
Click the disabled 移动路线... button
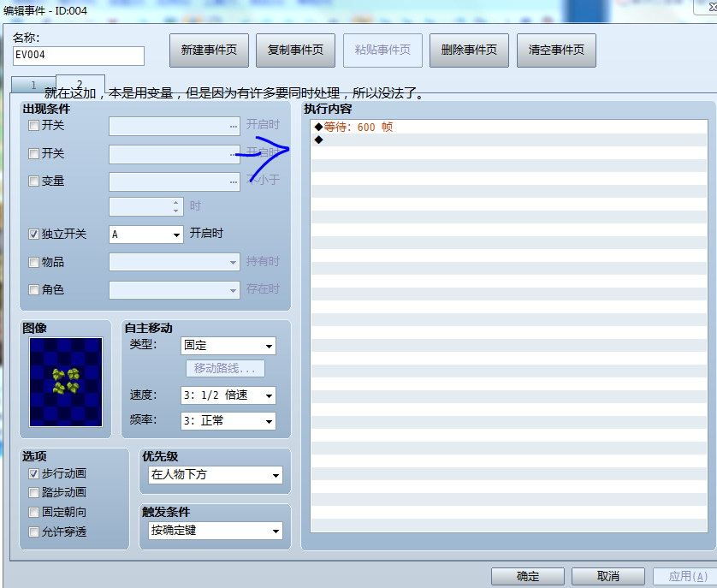225,368
